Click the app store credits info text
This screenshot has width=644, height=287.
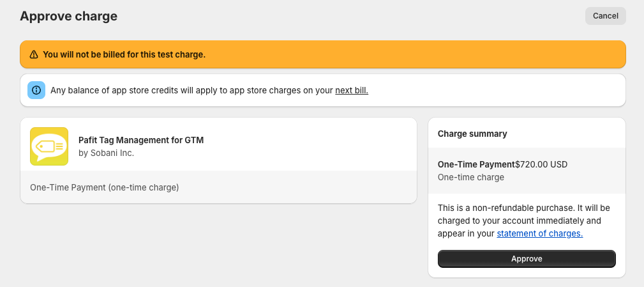209,91
